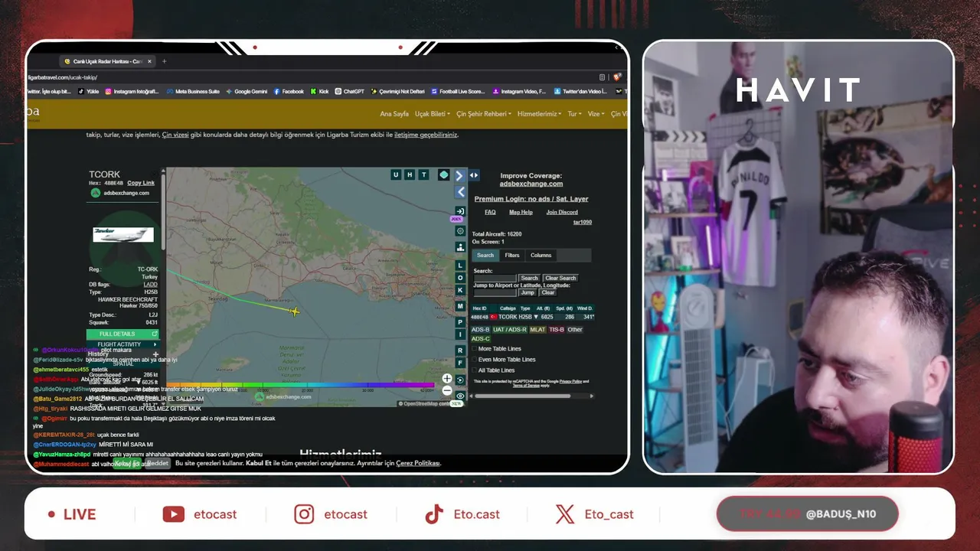Open the hexagon map layers selector
The height and width of the screenshot is (551, 980).
443,175
